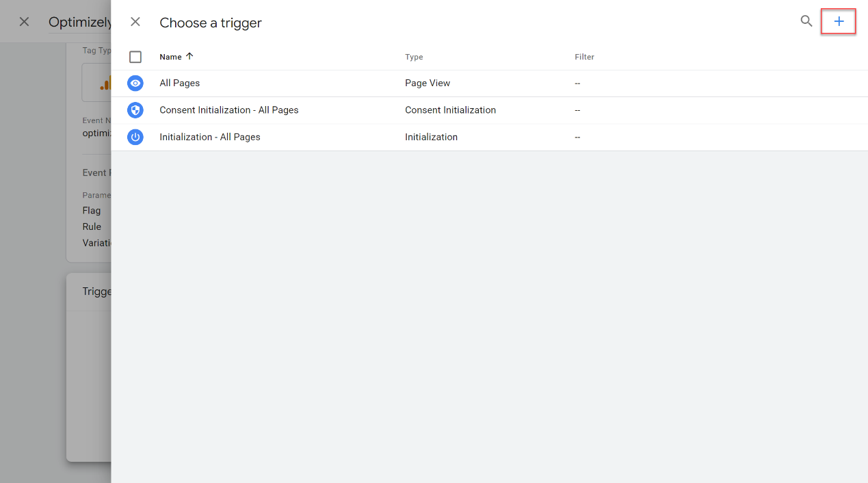This screenshot has width=868, height=483.
Task: Click the All Pages eye icon
Action: 135,83
